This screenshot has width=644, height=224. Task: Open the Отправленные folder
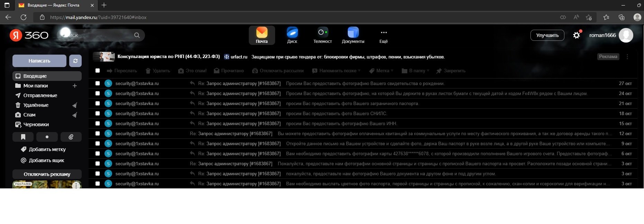click(40, 95)
